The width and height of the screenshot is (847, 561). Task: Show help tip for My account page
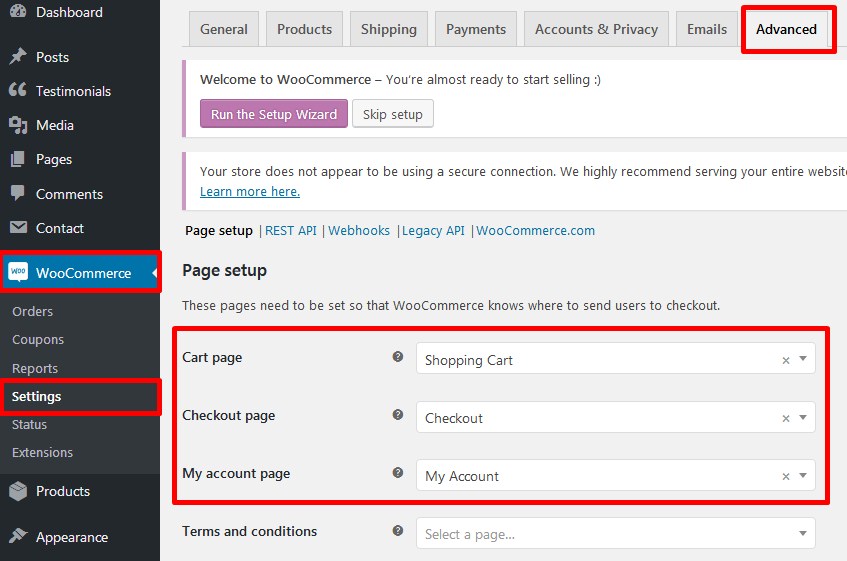coord(398,472)
